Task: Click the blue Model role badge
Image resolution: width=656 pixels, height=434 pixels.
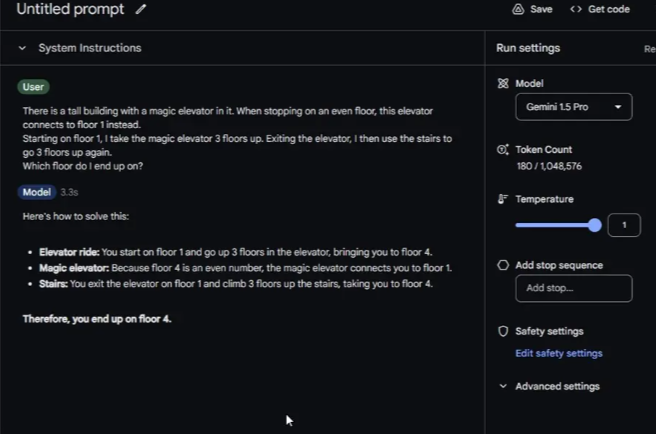Action: click(x=37, y=192)
